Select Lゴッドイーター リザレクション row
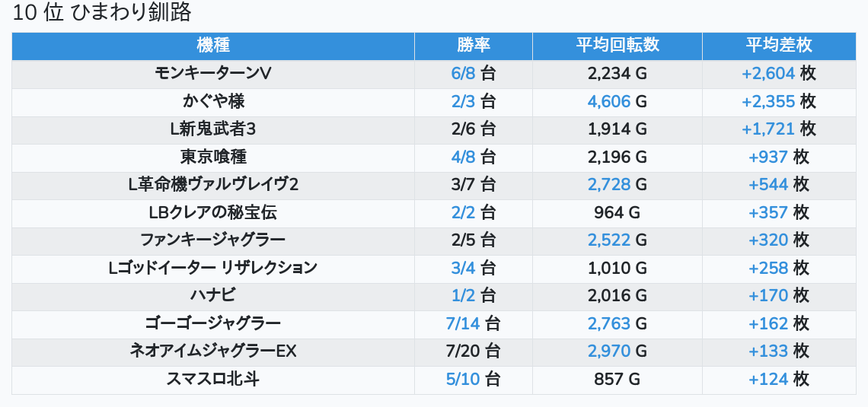 tap(213, 268)
